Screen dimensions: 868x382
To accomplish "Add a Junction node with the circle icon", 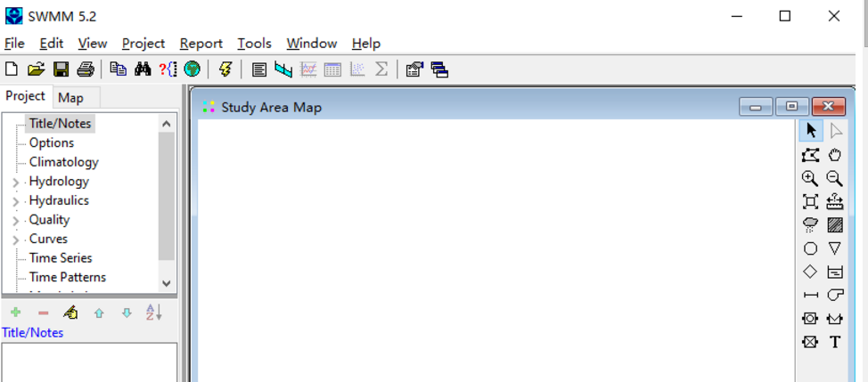I will pos(810,248).
